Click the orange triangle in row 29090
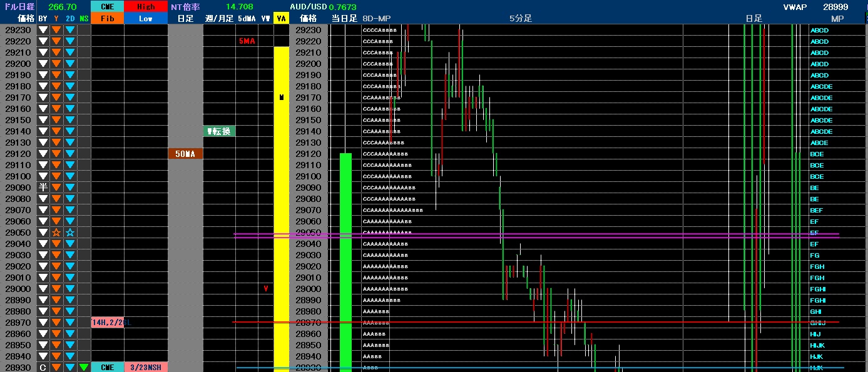The width and height of the screenshot is (868, 372). (56, 188)
